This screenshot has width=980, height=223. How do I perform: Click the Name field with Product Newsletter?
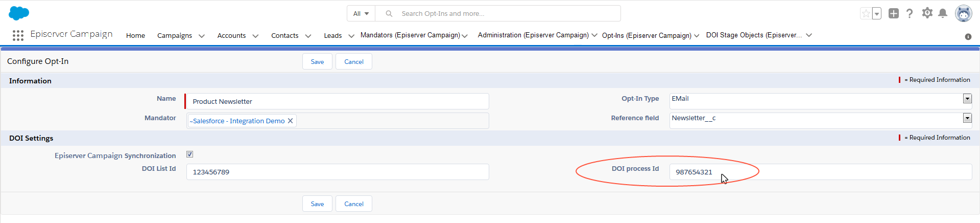[338, 101]
